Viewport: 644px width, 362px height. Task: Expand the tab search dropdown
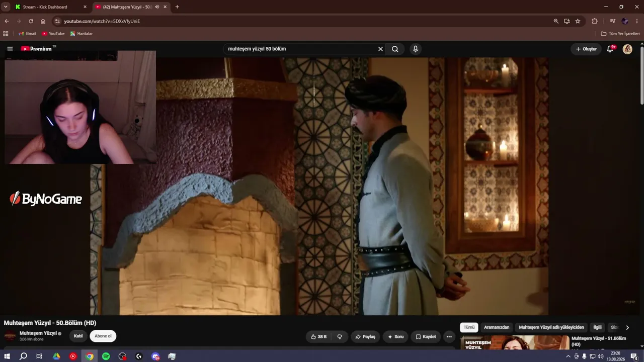point(6,7)
